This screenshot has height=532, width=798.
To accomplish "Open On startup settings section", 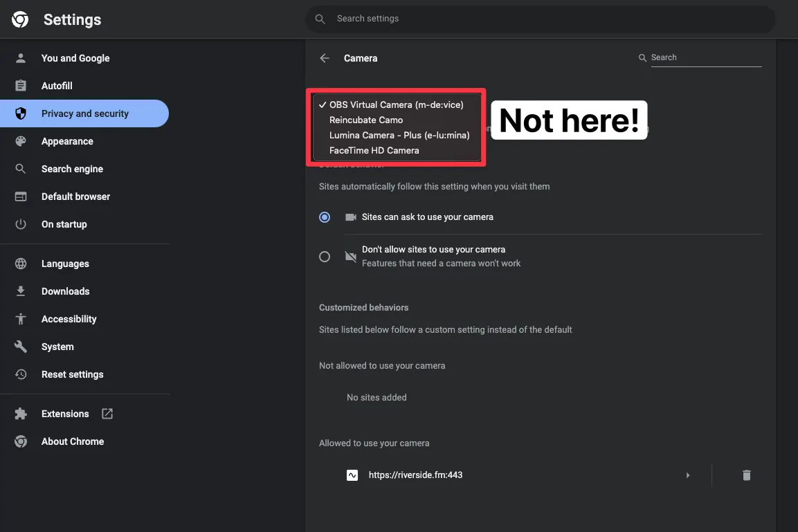I will point(84,223).
